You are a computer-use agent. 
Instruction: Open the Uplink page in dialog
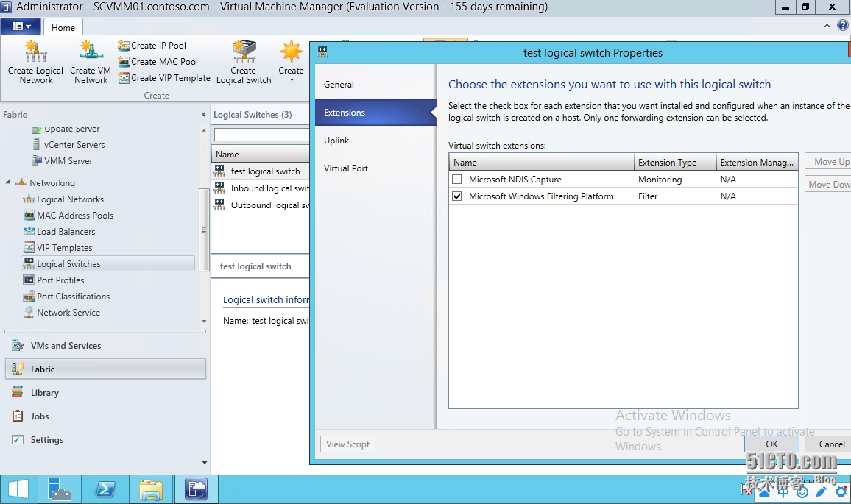pos(375,141)
